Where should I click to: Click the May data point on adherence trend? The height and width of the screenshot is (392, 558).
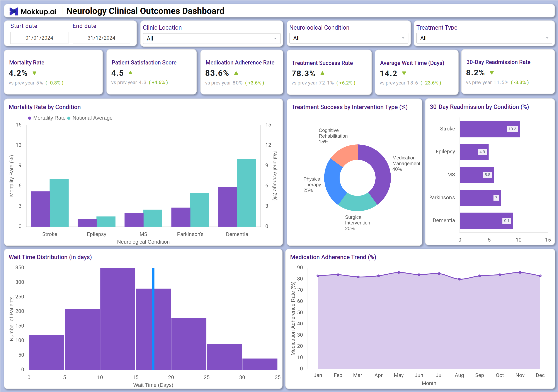[x=399, y=272]
